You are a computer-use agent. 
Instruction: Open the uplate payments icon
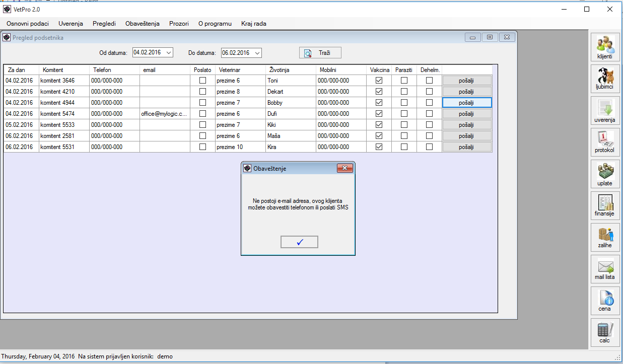pyautogui.click(x=604, y=174)
